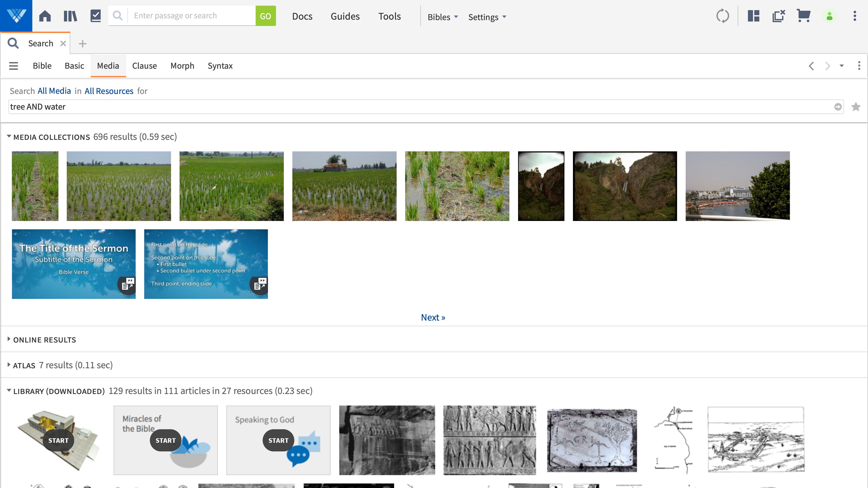The image size is (868, 488).
Task: Favorite this search with the star
Action: [856, 107]
